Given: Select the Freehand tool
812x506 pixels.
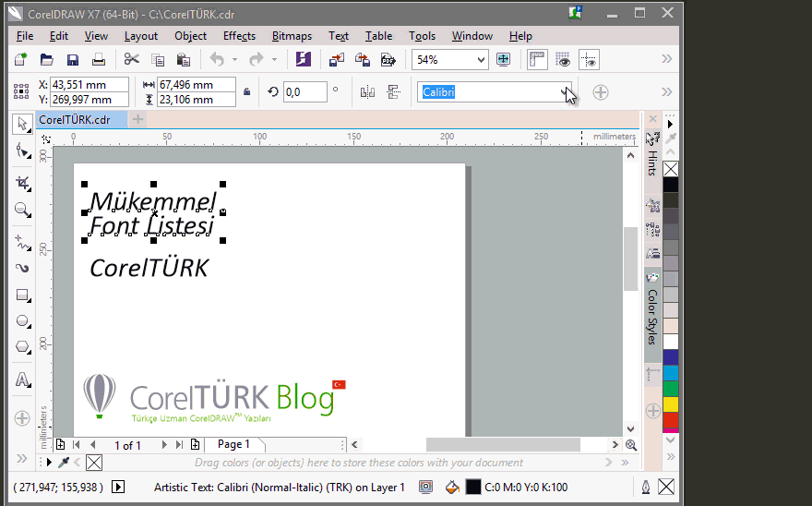Looking at the screenshot, I should 22,242.
